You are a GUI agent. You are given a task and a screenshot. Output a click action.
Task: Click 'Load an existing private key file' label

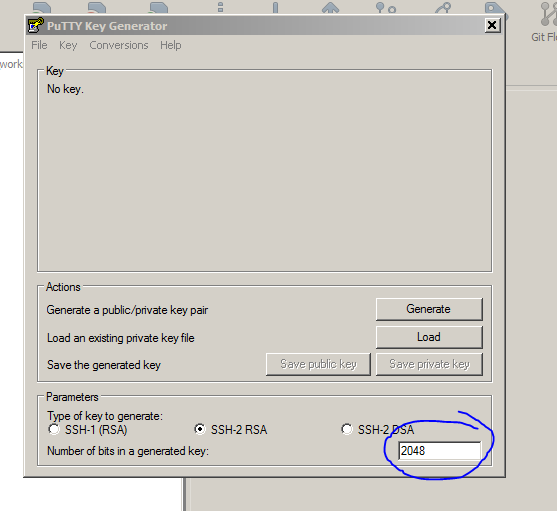pos(121,338)
